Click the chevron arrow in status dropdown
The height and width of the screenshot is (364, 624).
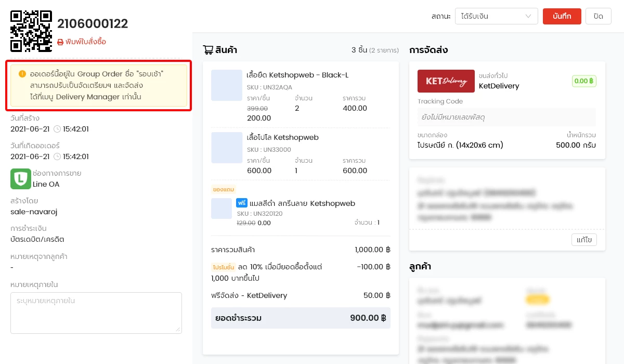[x=529, y=16]
